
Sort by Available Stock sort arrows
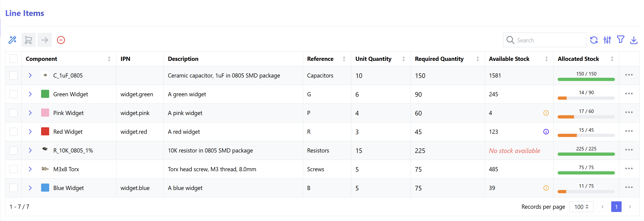547,59
